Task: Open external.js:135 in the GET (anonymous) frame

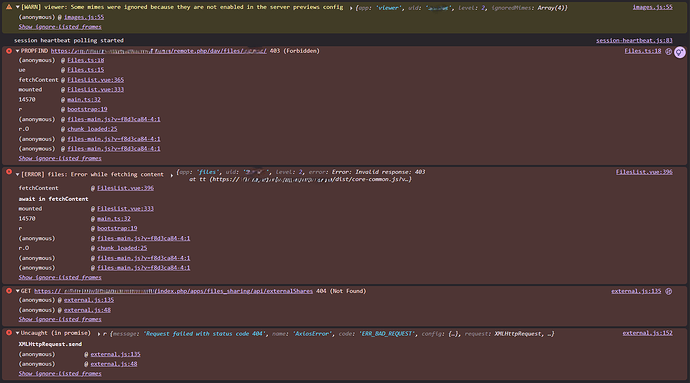Action: [89, 300]
